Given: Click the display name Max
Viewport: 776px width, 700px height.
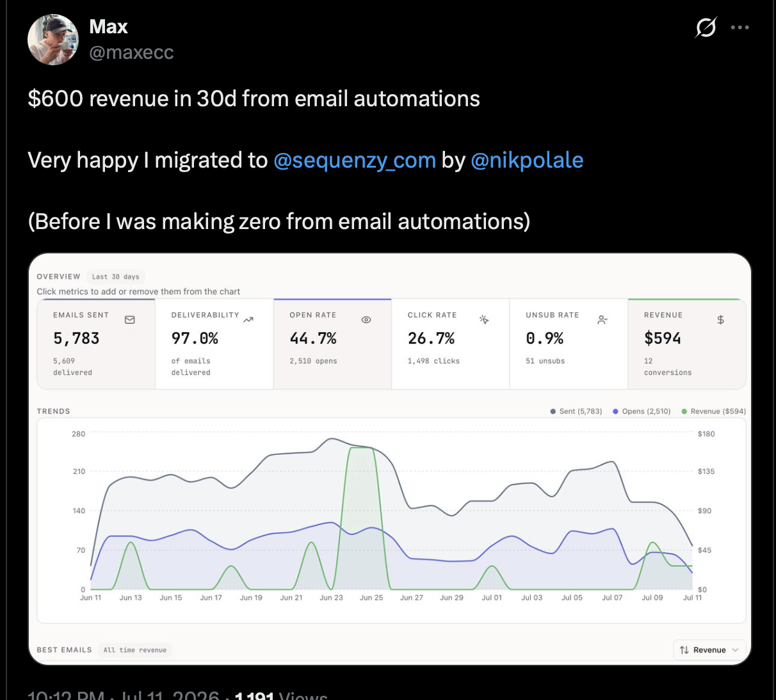Looking at the screenshot, I should click(x=108, y=27).
